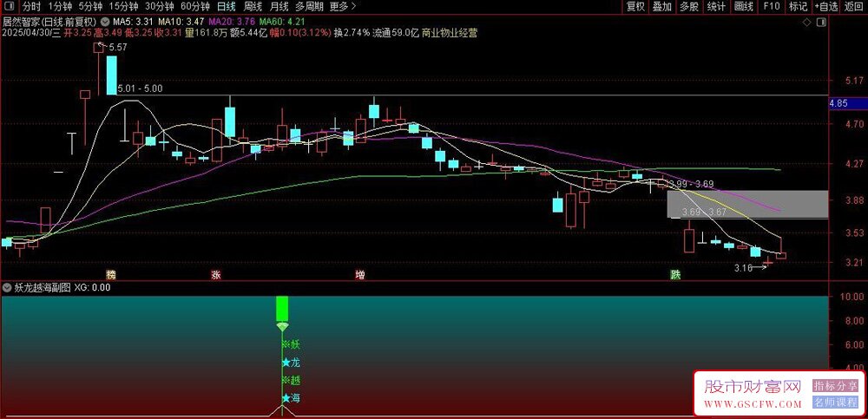This screenshot has height=419, width=868.
Task: Click the 8.00 sub-chart axis label
Action: pyautogui.click(x=855, y=320)
